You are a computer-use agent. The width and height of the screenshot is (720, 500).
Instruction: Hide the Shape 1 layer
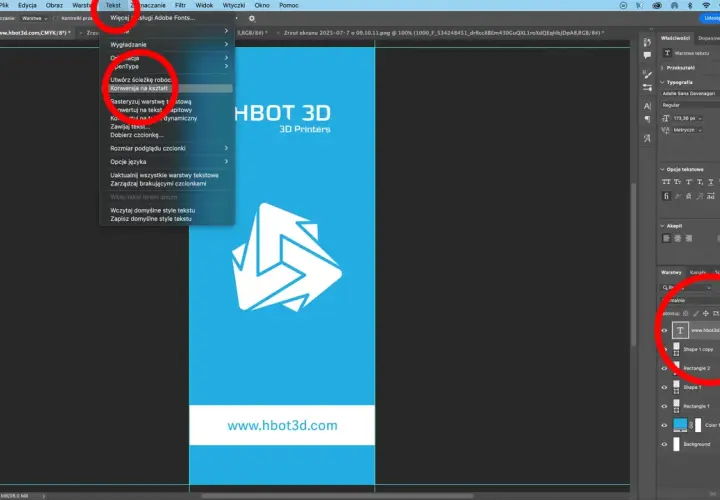click(x=664, y=388)
